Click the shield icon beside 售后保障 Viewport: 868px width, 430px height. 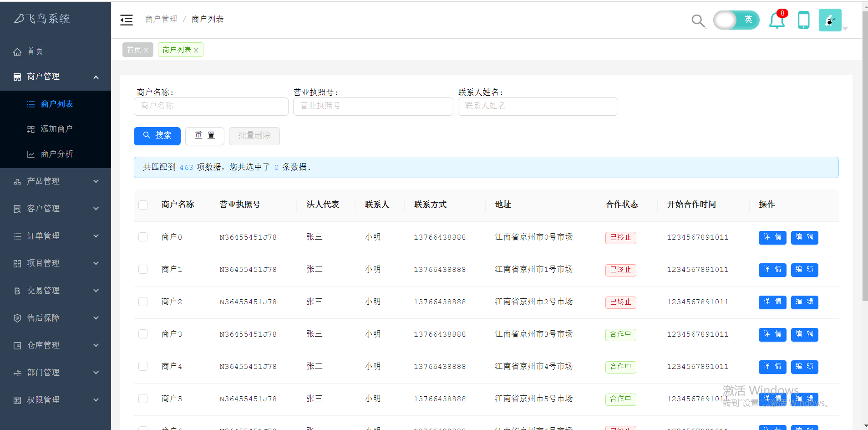(x=17, y=318)
